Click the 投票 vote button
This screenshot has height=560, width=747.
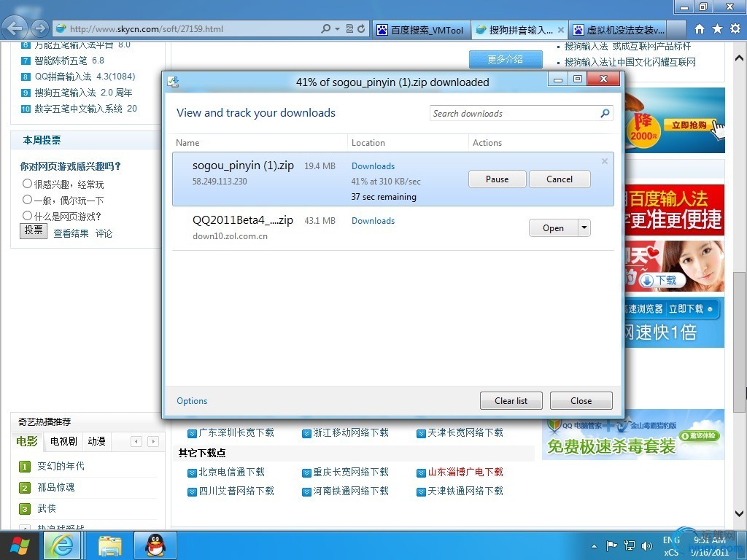(x=34, y=230)
